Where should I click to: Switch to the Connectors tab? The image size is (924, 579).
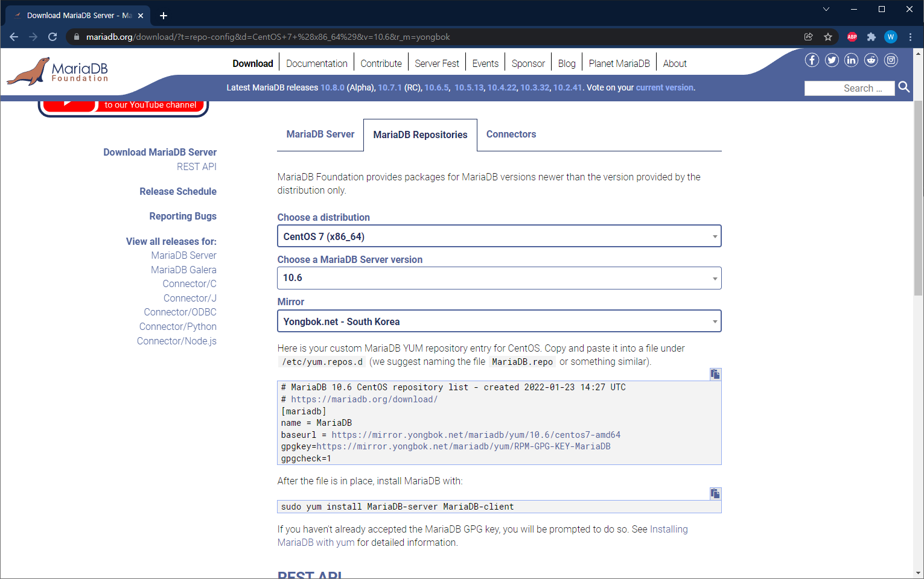(511, 134)
